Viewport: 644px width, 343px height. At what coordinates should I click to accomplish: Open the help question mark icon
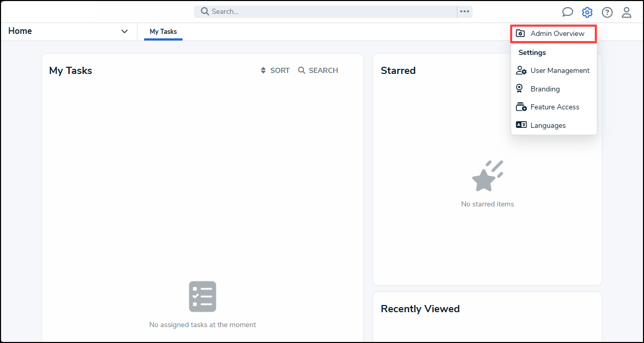[x=607, y=12]
